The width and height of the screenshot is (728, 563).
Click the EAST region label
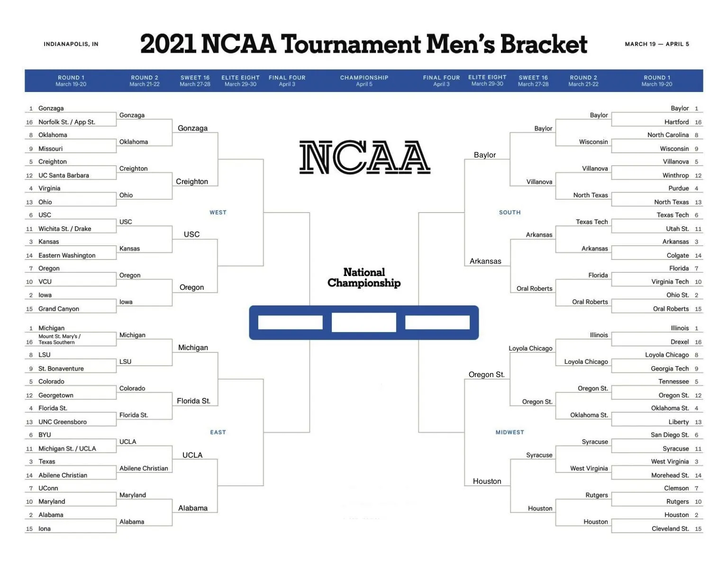pyautogui.click(x=218, y=432)
